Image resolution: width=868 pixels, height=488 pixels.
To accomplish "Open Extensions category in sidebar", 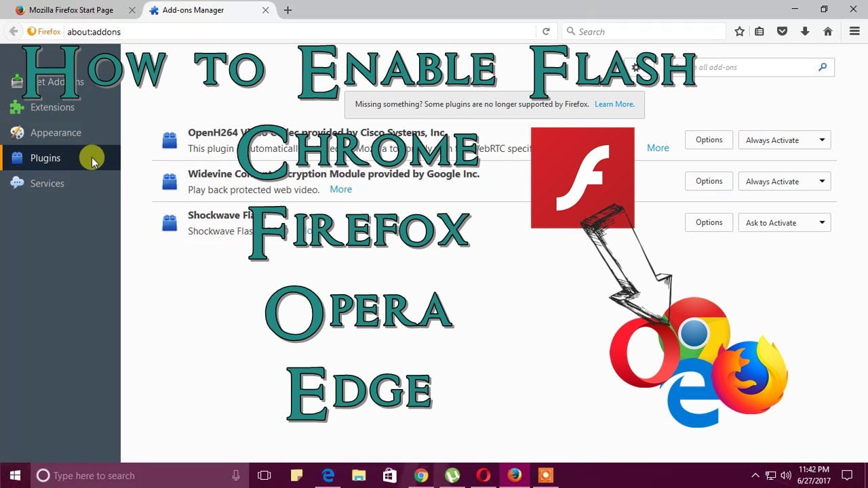I will [52, 107].
